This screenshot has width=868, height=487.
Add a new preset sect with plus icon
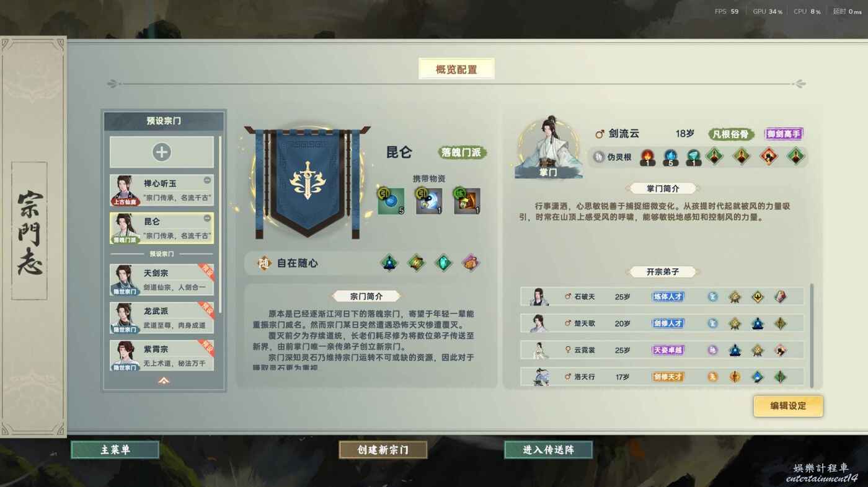pos(162,152)
